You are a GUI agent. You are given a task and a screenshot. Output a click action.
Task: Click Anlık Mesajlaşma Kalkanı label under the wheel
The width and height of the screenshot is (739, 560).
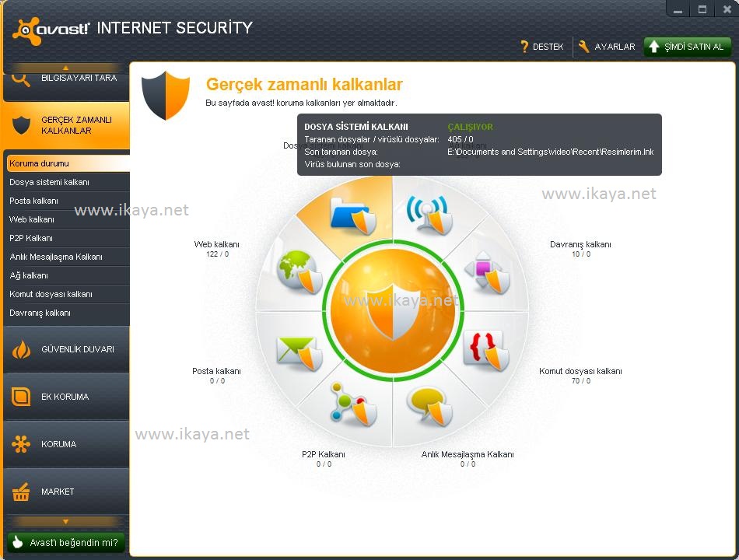click(468, 454)
